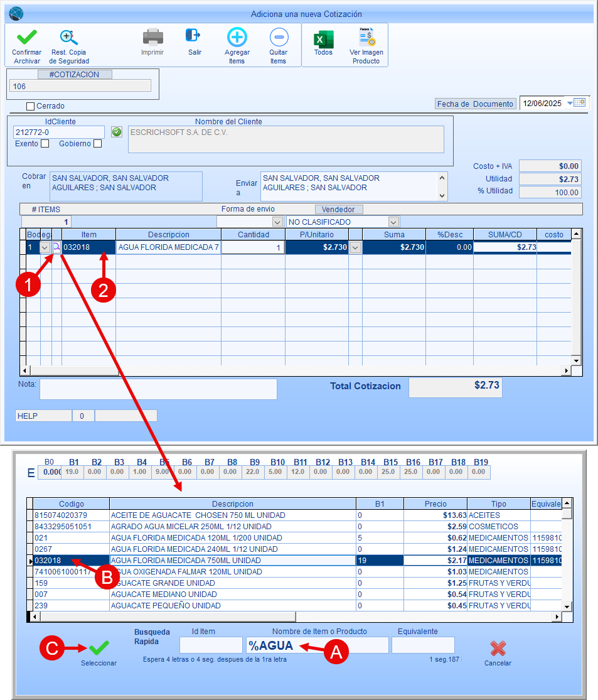Click the B9 stock value 22.0

click(x=253, y=472)
